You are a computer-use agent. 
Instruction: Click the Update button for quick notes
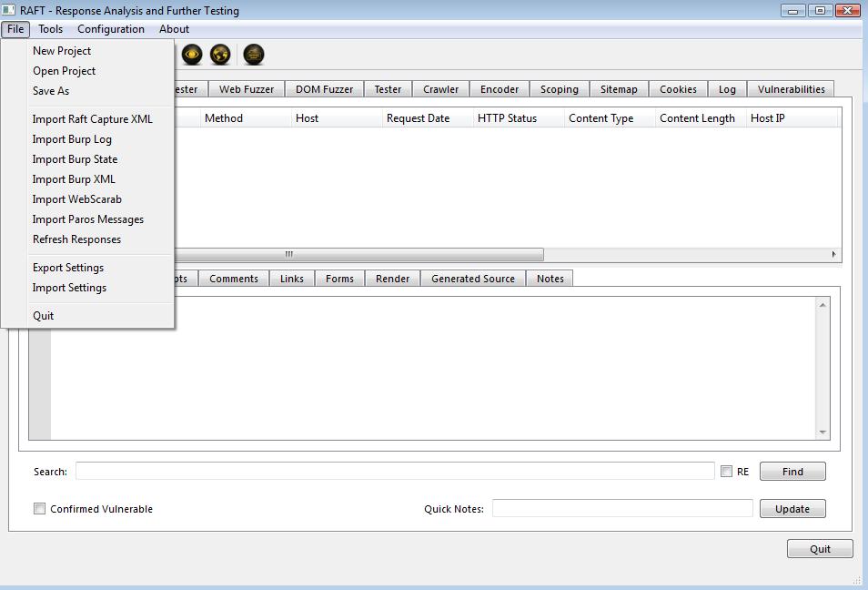click(x=792, y=509)
